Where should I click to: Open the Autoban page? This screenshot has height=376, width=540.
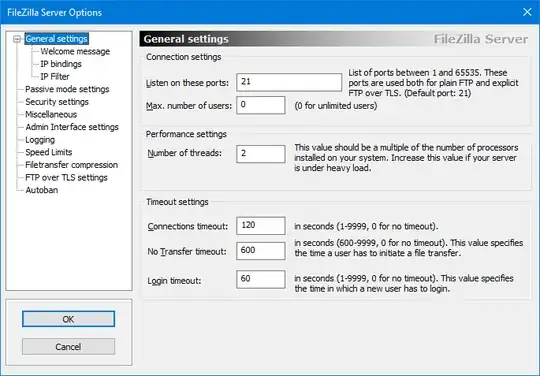coord(42,190)
